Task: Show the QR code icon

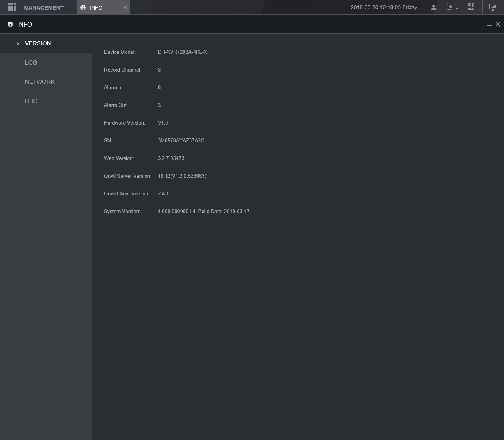Action: 471,7
